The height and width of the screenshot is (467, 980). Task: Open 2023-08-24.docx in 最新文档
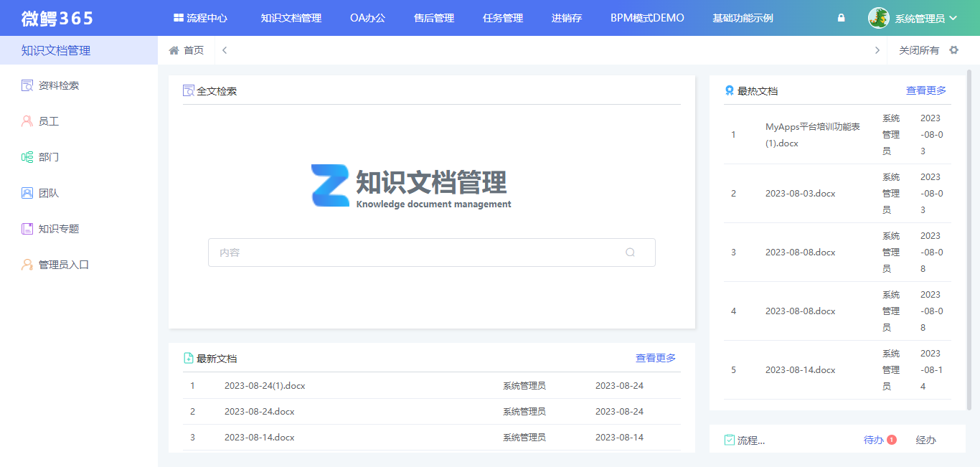pyautogui.click(x=260, y=412)
